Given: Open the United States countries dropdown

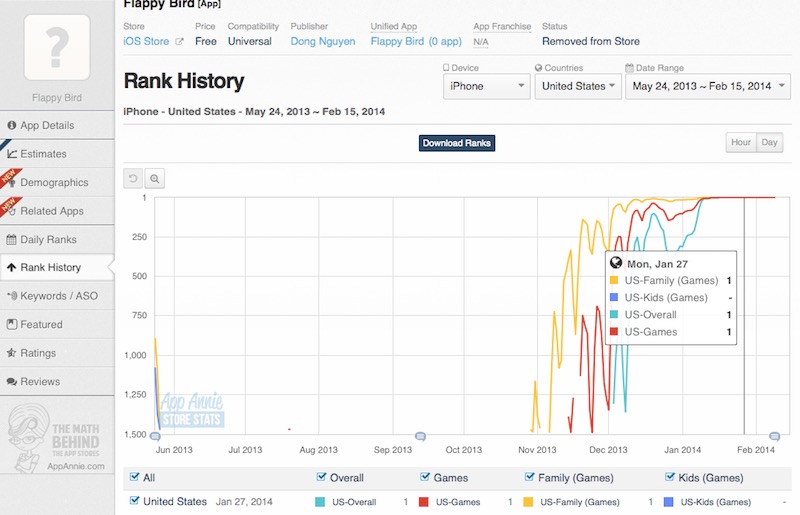Looking at the screenshot, I should pyautogui.click(x=578, y=86).
